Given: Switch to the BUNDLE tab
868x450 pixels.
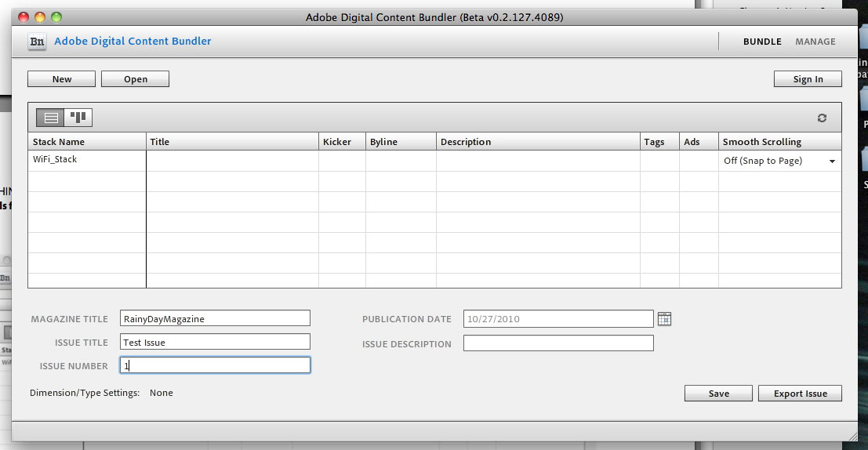Looking at the screenshot, I should pyautogui.click(x=762, y=42).
